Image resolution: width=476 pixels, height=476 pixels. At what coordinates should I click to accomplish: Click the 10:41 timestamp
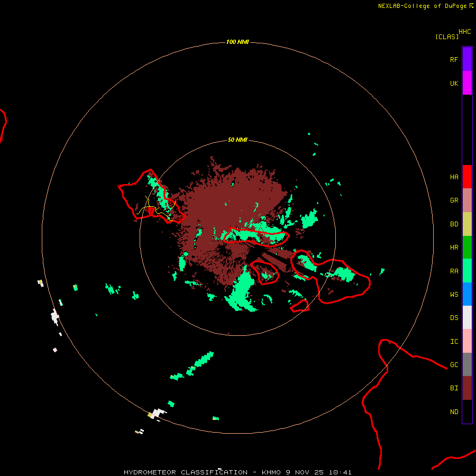(340, 472)
